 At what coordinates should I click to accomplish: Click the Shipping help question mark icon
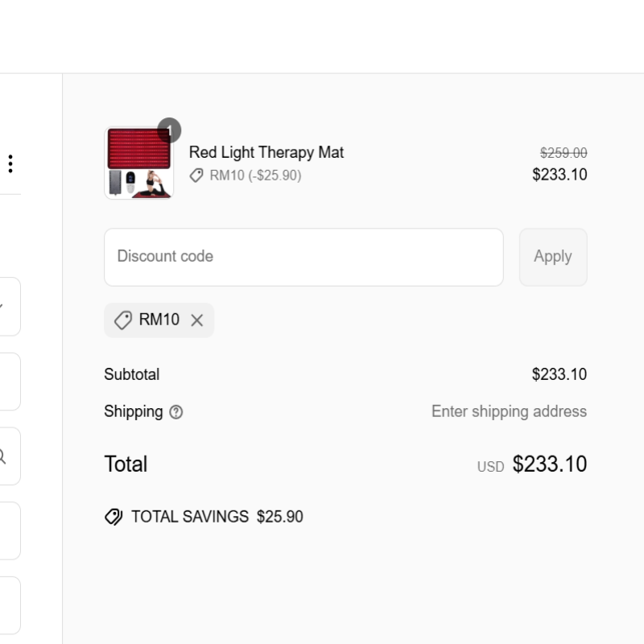(176, 412)
